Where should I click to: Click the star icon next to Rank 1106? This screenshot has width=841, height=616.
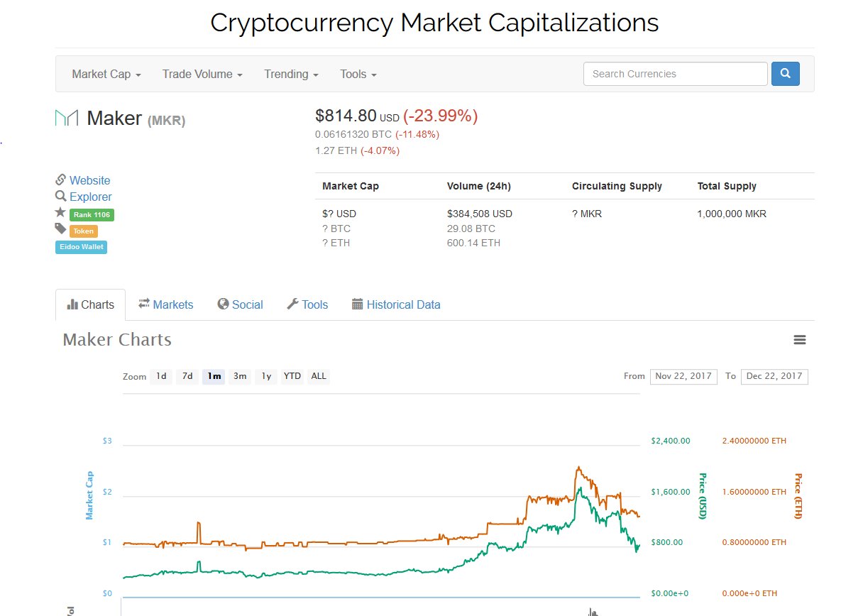60,212
